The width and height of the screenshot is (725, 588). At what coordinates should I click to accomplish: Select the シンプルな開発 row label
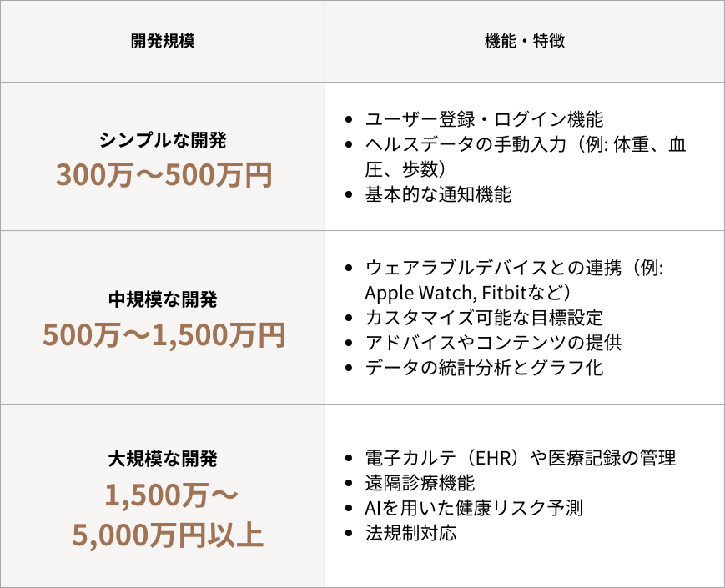[163, 139]
